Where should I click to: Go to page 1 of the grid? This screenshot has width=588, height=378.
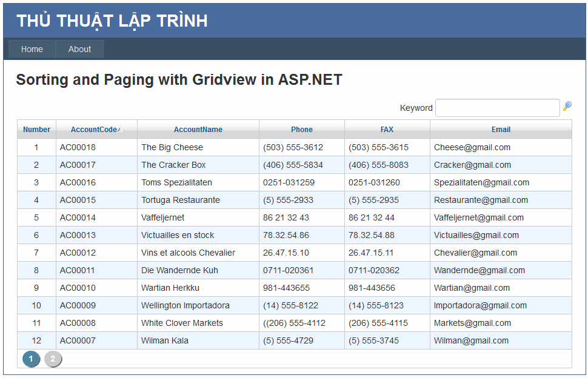[x=31, y=359]
